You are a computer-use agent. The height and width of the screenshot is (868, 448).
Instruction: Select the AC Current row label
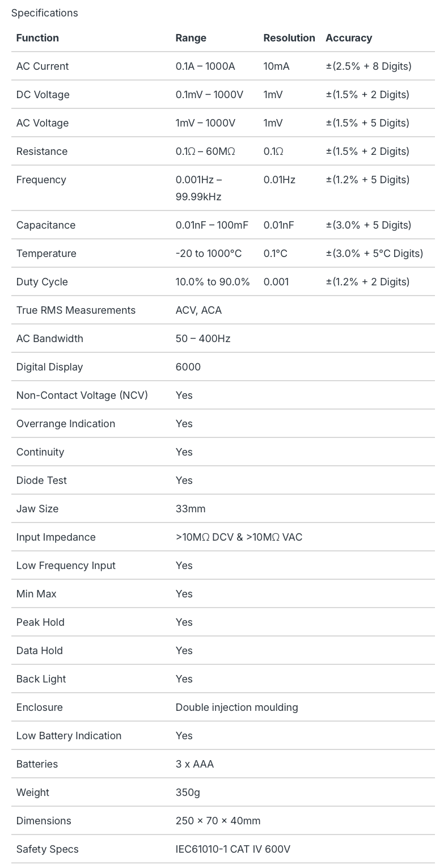(x=43, y=66)
